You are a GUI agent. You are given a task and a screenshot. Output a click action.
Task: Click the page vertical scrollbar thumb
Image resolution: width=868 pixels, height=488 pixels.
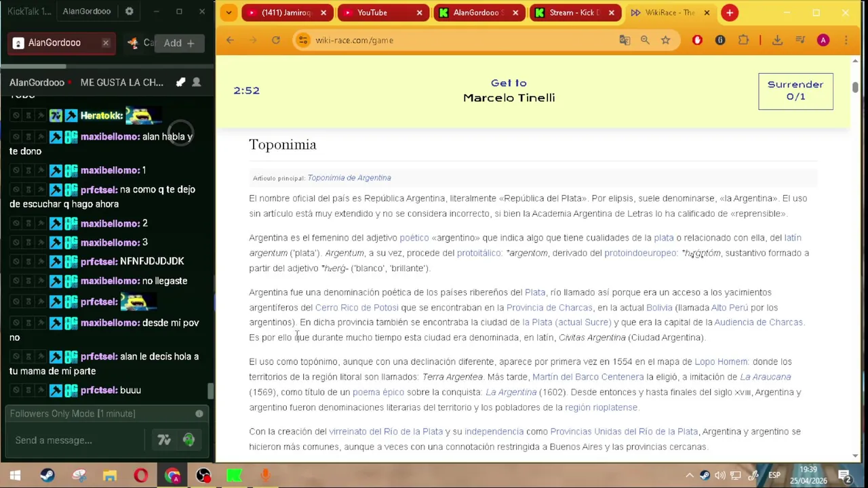click(x=855, y=87)
